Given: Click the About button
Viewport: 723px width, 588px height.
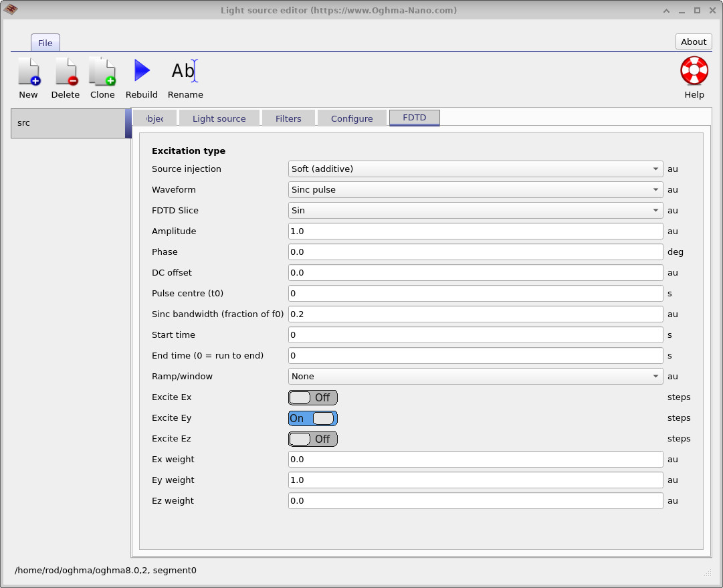Looking at the screenshot, I should [693, 41].
